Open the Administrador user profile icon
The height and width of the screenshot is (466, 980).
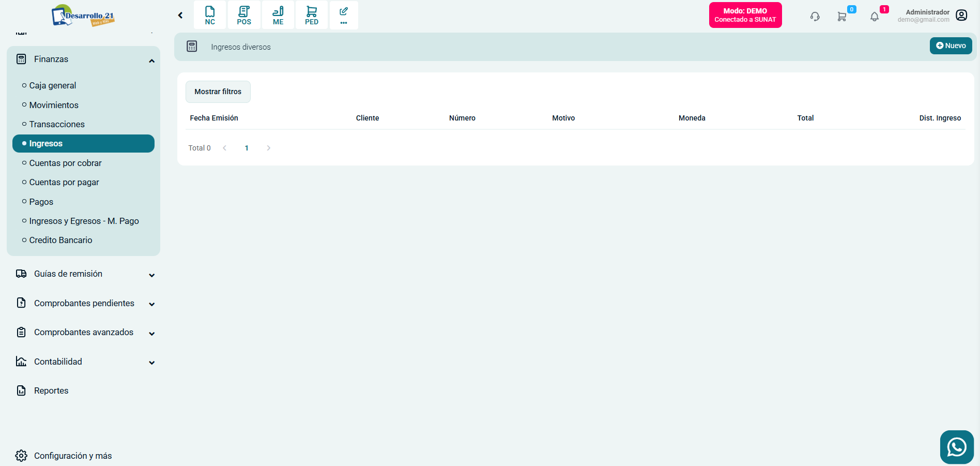(x=961, y=16)
